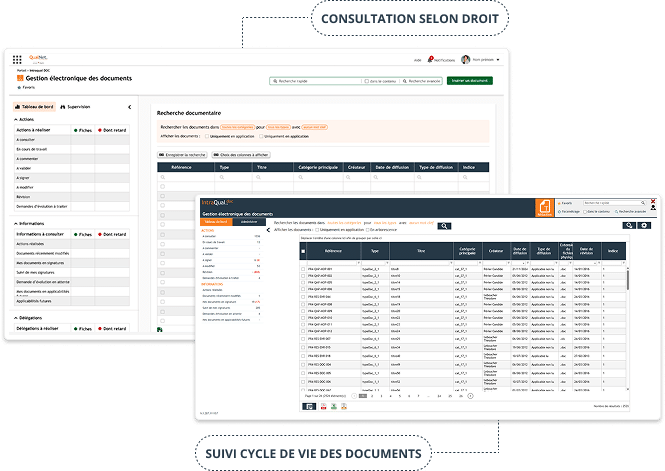Collapse the left sidebar panel chevron
The height and width of the screenshot is (471, 665).
pyautogui.click(x=130, y=106)
